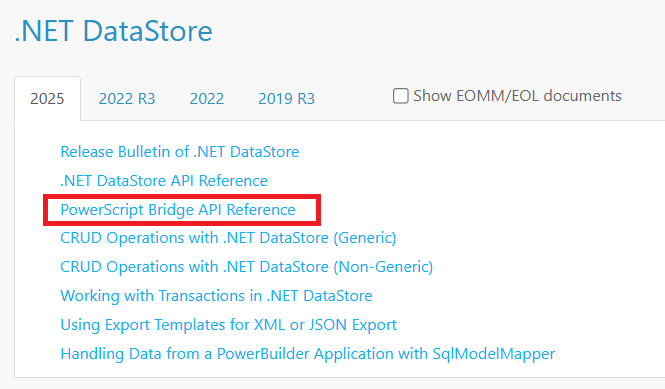Viewport: 665px width, 389px height.
Task: View the first document listed under 2025
Action: tap(180, 152)
